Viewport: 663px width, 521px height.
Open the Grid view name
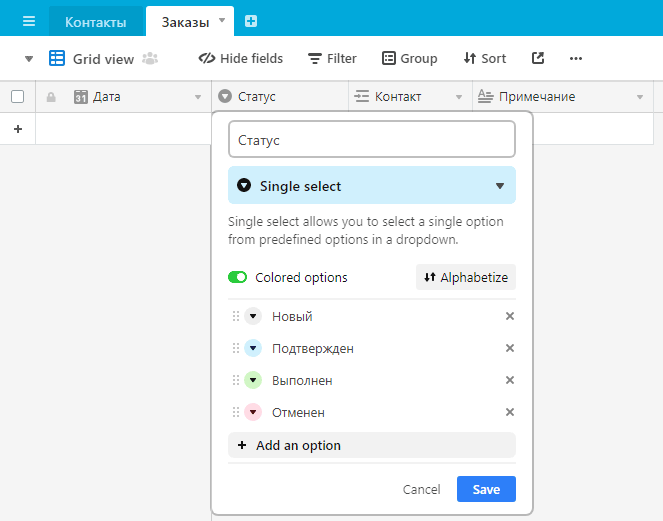click(x=103, y=59)
